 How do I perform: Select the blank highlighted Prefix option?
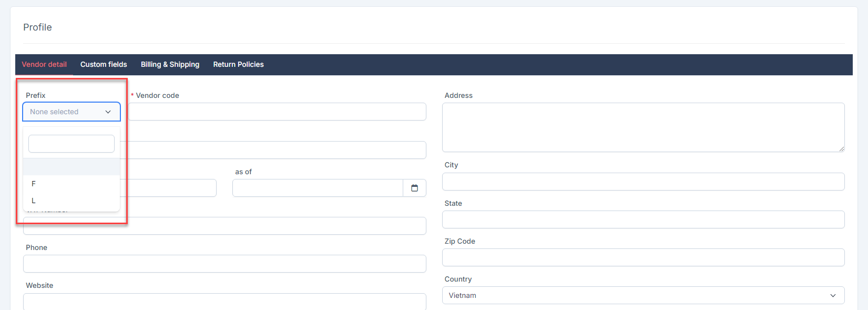pos(72,167)
